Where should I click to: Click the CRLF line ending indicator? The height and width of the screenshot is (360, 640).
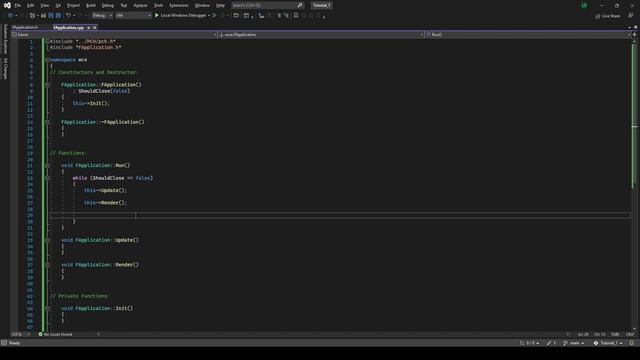tap(630, 334)
